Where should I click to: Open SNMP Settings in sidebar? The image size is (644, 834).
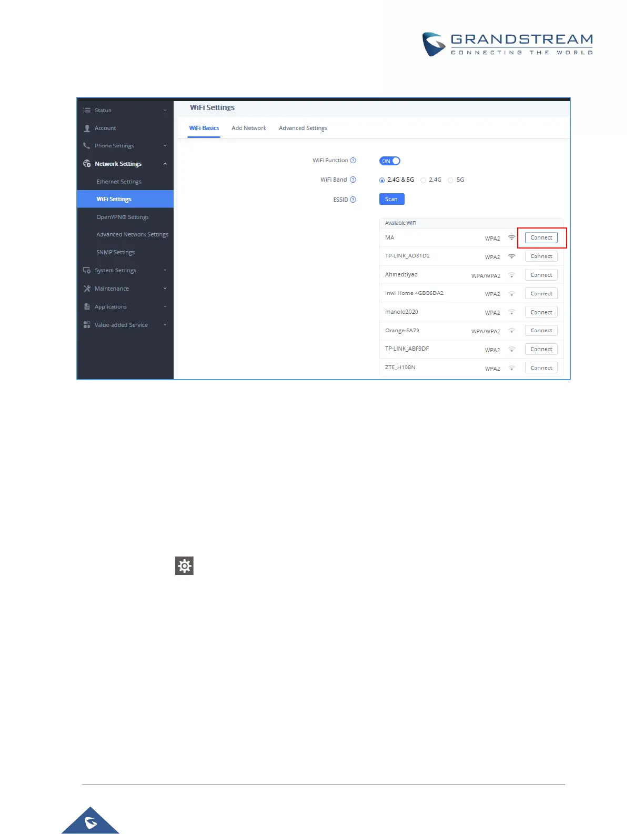pyautogui.click(x=125, y=252)
